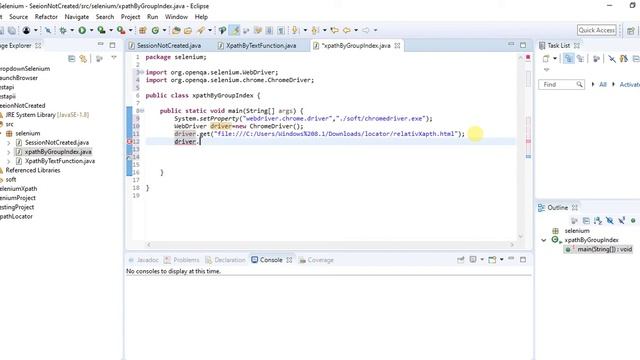The height and width of the screenshot is (360, 640).
Task: Click the red overview ruler error marker
Action: (528, 141)
